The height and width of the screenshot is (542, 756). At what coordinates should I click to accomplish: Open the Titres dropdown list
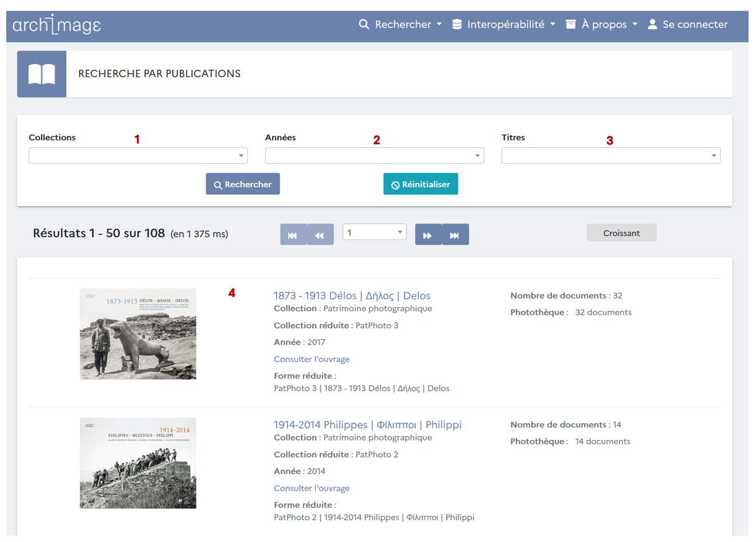[x=611, y=155]
